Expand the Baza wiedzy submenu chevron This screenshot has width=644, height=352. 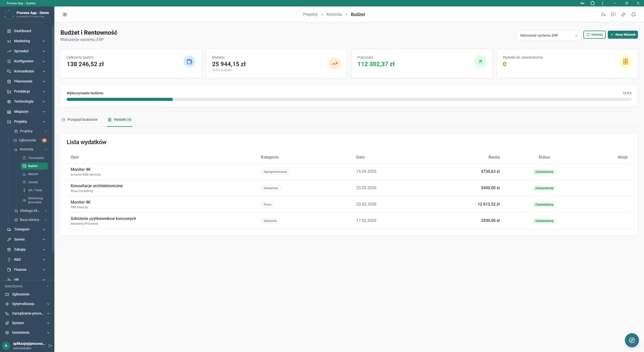[46, 220]
